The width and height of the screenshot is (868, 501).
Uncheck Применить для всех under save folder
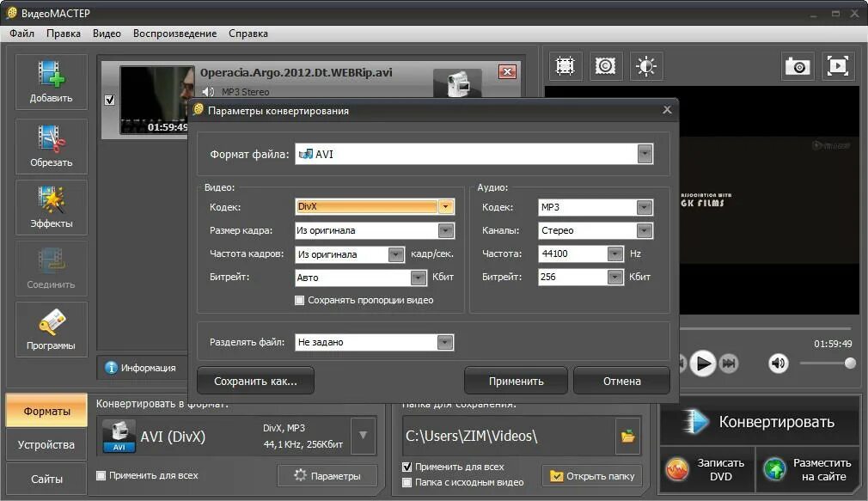pos(406,467)
